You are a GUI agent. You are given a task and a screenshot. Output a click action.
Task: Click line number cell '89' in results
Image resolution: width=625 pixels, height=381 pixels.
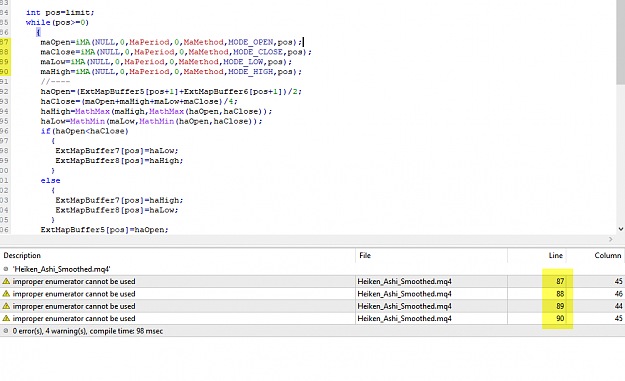(x=560, y=306)
